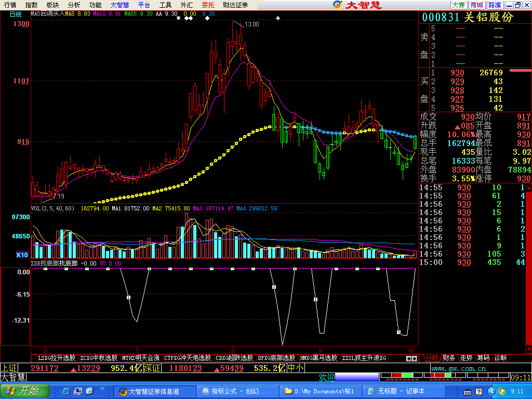This screenshot has width=532, height=399.
Task: Switch to the 财务 tab
Action: coord(448,357)
